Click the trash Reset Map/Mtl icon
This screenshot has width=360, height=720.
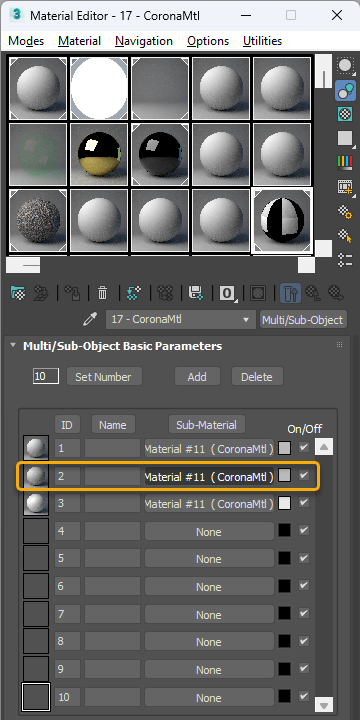click(x=102, y=292)
